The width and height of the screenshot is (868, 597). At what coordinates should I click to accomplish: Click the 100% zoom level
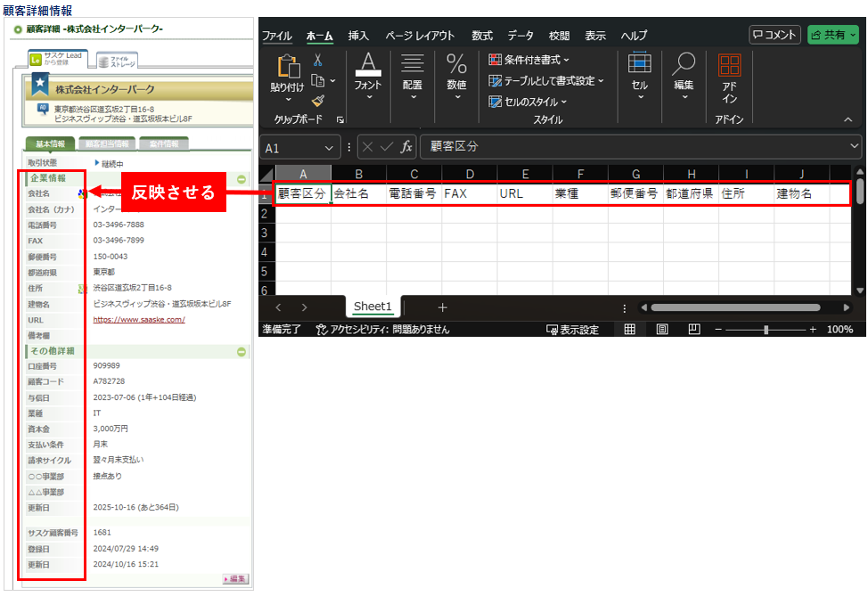point(839,330)
